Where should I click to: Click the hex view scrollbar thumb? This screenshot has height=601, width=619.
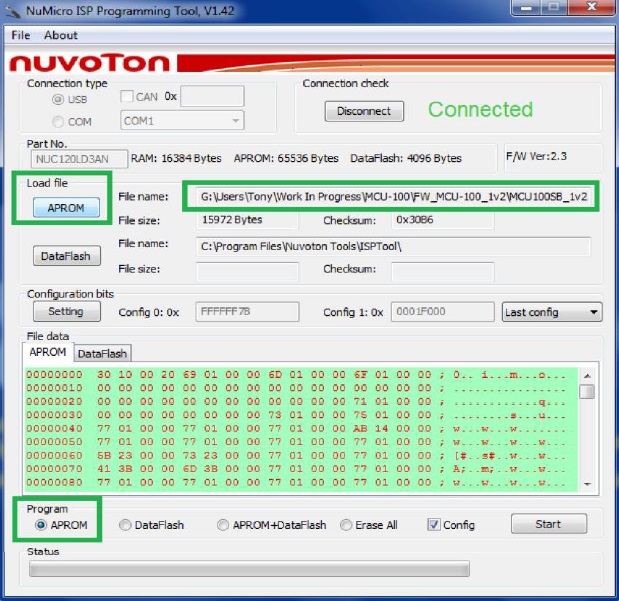[587, 392]
